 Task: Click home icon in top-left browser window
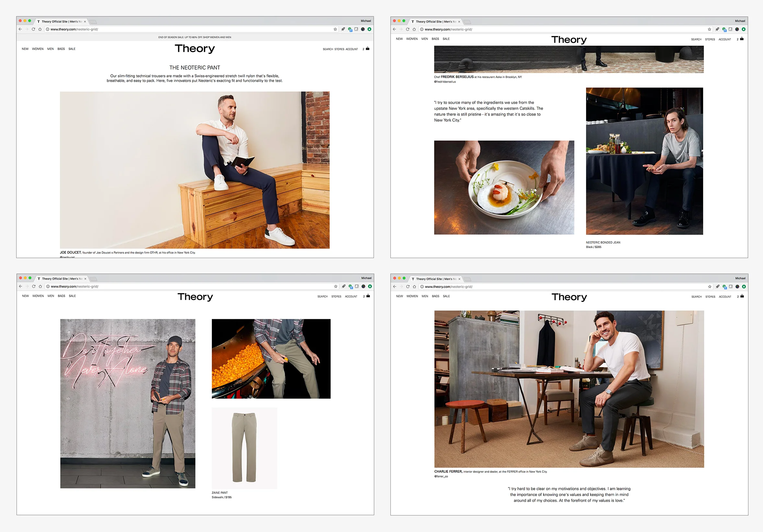pos(40,29)
